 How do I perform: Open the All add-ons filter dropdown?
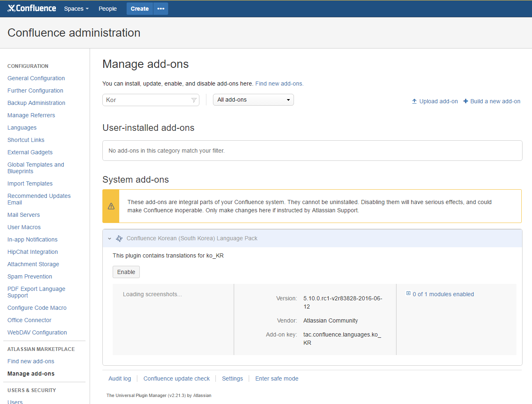pos(253,100)
